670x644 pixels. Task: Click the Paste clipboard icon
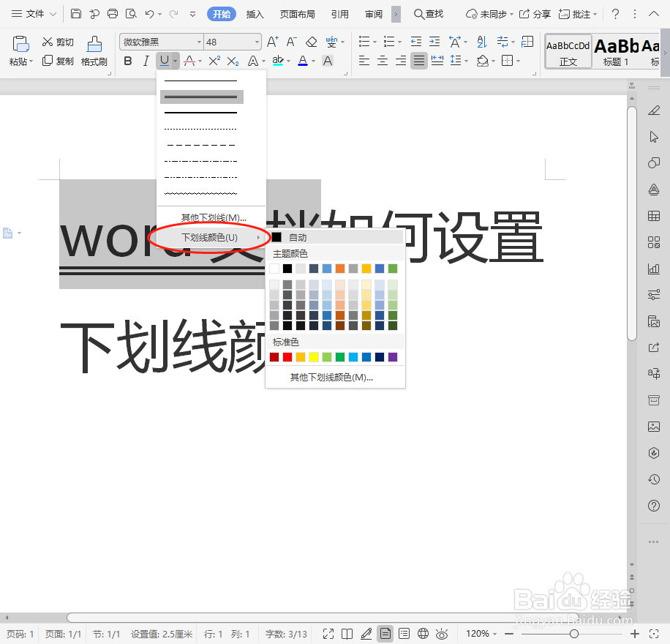click(20, 44)
